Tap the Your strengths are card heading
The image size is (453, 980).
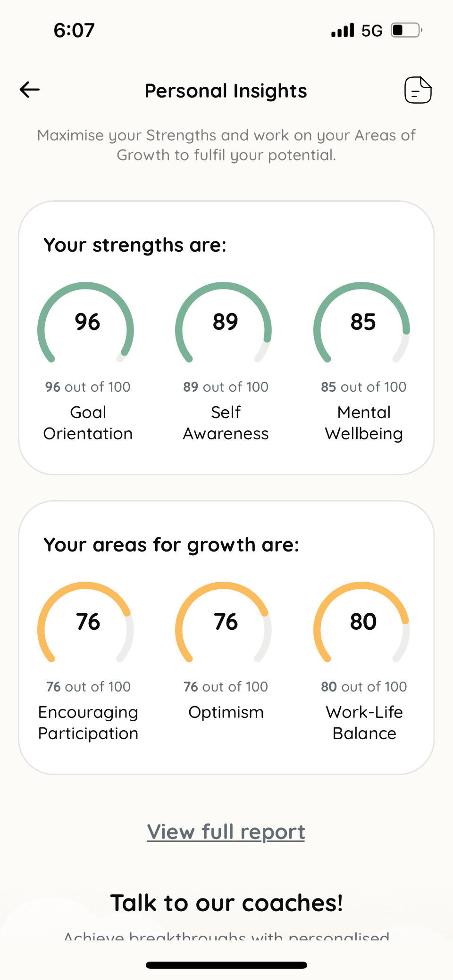[x=135, y=245]
